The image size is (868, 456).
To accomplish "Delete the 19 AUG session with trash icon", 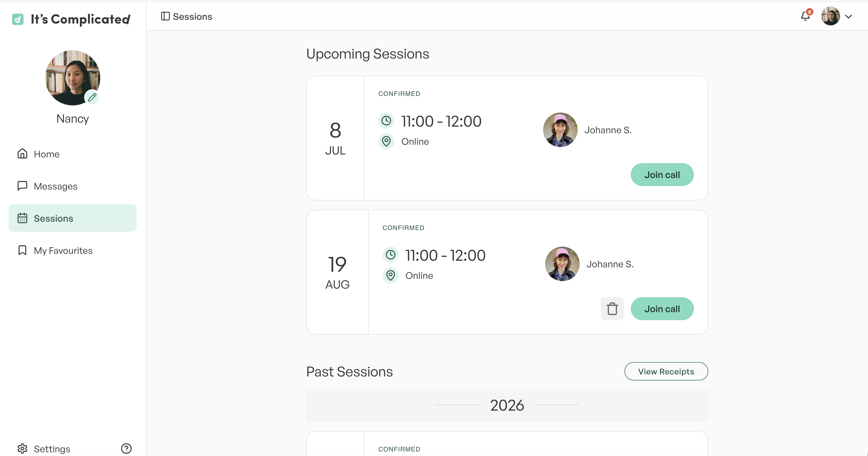I will click(612, 308).
